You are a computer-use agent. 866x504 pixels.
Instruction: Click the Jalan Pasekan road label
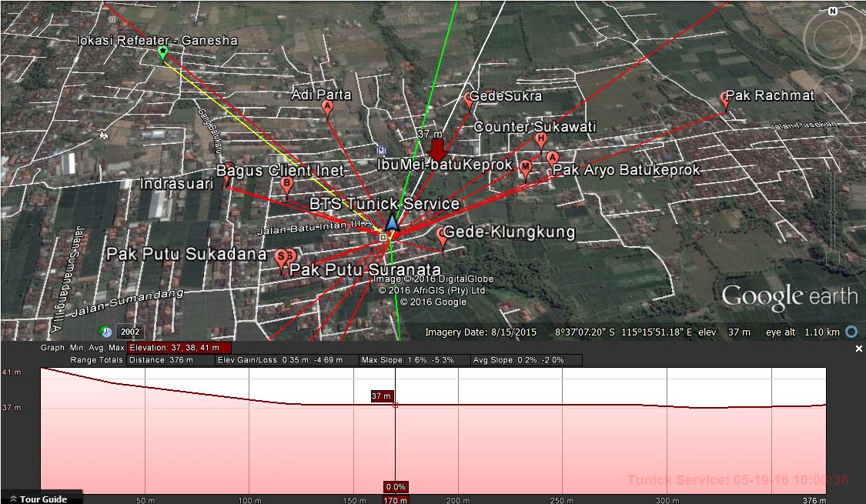click(x=803, y=125)
